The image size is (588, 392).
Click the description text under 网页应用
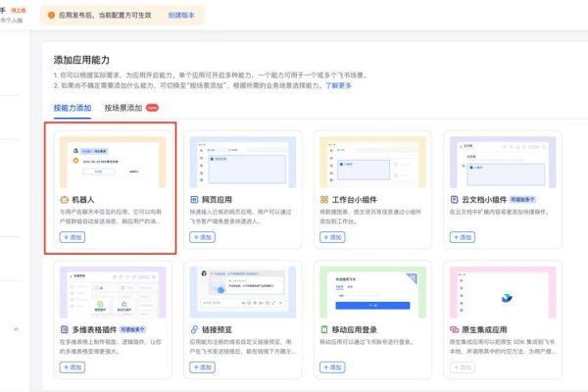pos(240,217)
